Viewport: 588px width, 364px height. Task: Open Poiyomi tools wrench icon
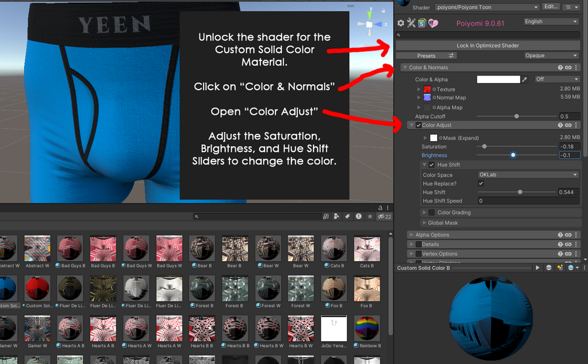pyautogui.click(x=411, y=23)
